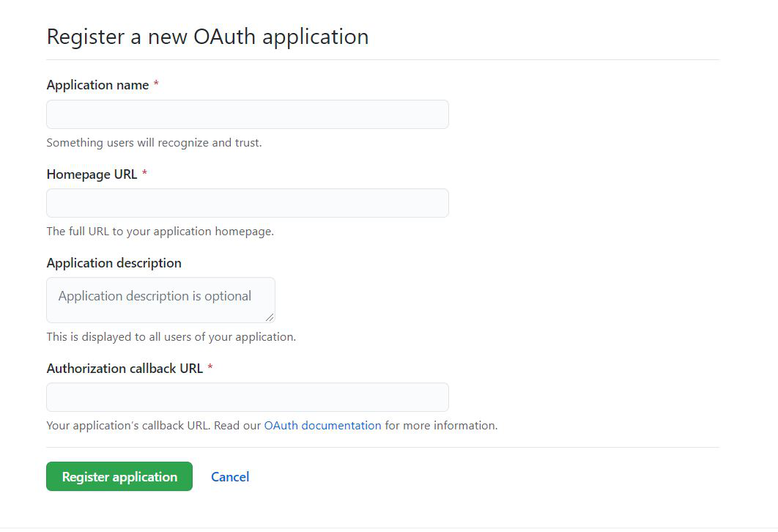778x532 pixels.
Task: Click the 'Homepage URL' label
Action: coord(92,174)
